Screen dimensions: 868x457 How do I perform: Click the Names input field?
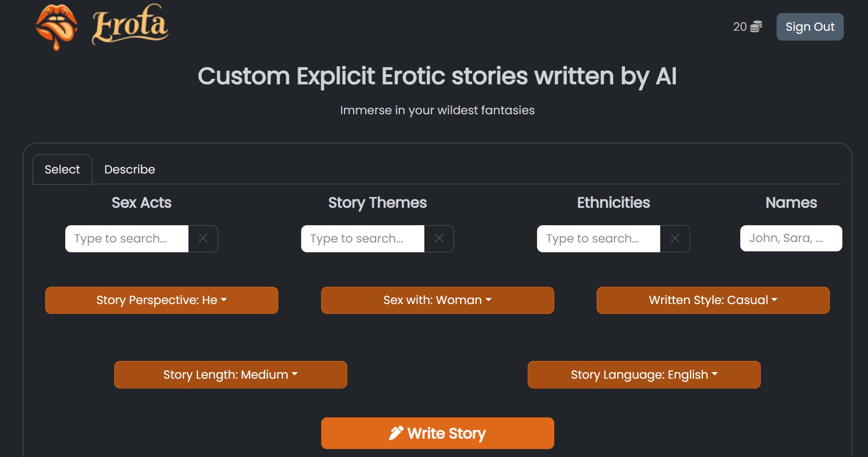pos(791,238)
